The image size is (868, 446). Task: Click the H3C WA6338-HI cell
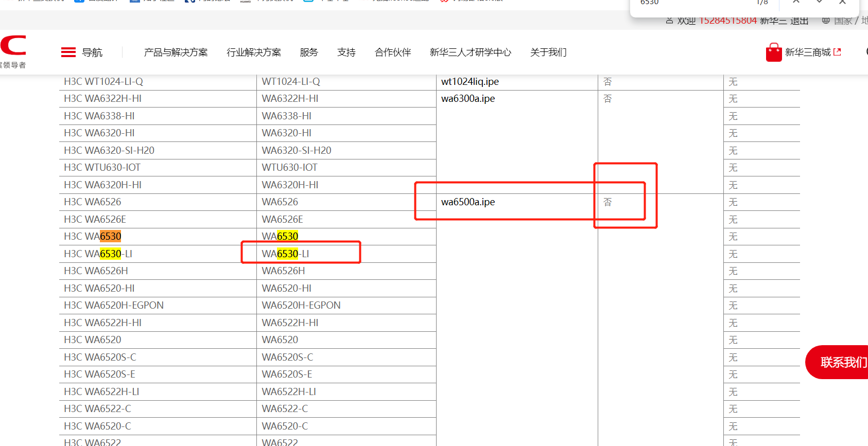99,116
